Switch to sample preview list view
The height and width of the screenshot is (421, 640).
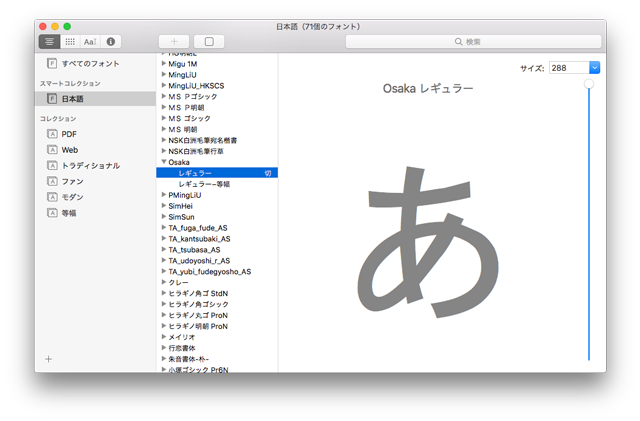pos(49,42)
